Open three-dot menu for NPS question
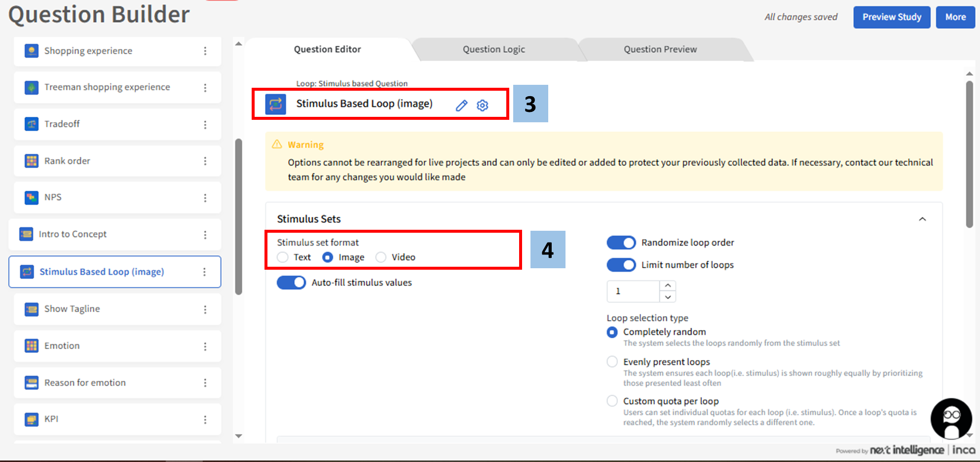Screen dimensions: 980x462 click(x=205, y=198)
